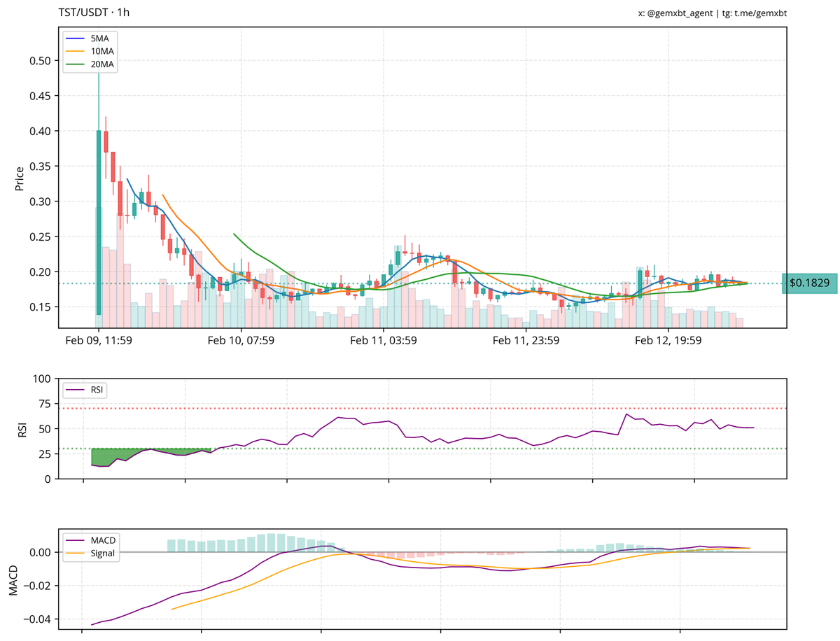Click the 0.20 price axis tick
Screen dimensions: 840x641
click(x=40, y=272)
